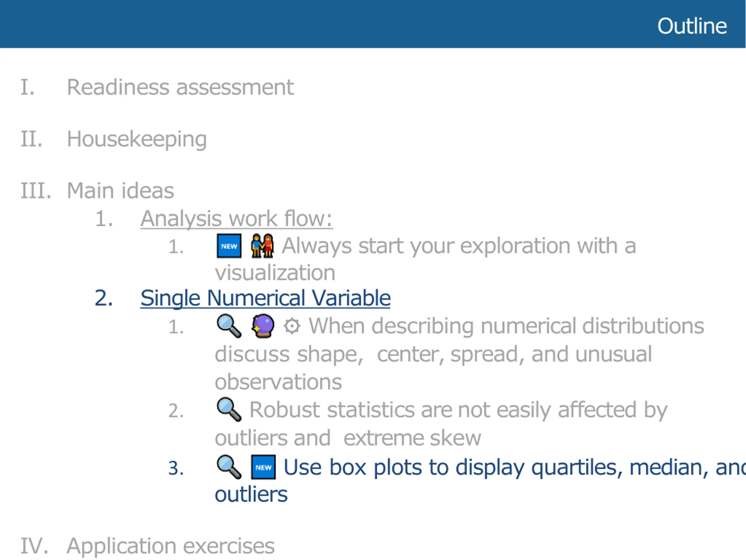Image resolution: width=746 pixels, height=560 pixels.
Task: Select the 'Readiness assessment' outline item
Action: pyautogui.click(x=180, y=87)
